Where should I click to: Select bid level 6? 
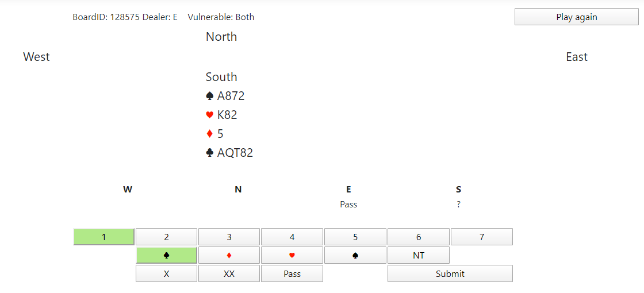pyautogui.click(x=418, y=237)
